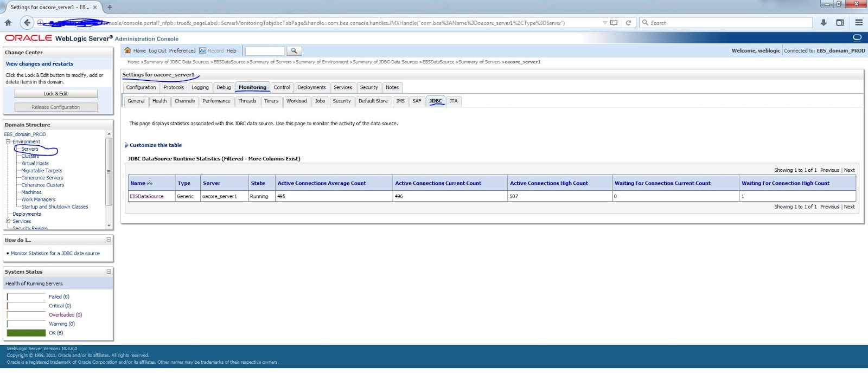
Task: Open View changes and restarts link
Action: tap(40, 63)
